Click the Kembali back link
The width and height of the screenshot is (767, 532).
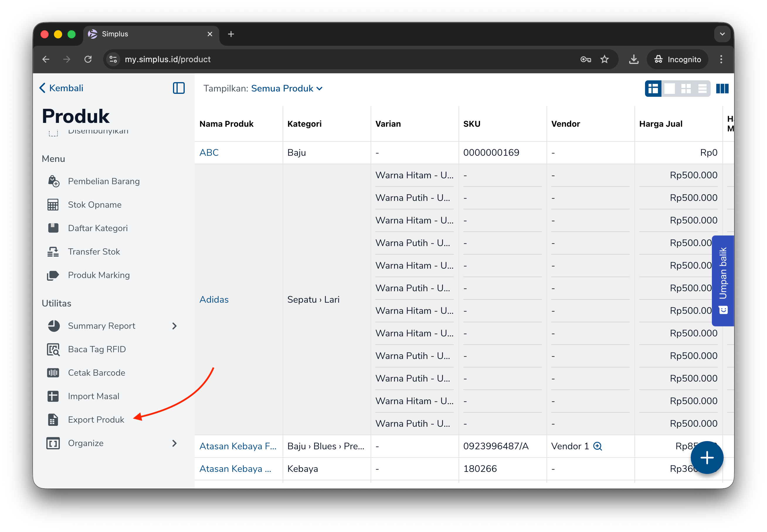61,88
